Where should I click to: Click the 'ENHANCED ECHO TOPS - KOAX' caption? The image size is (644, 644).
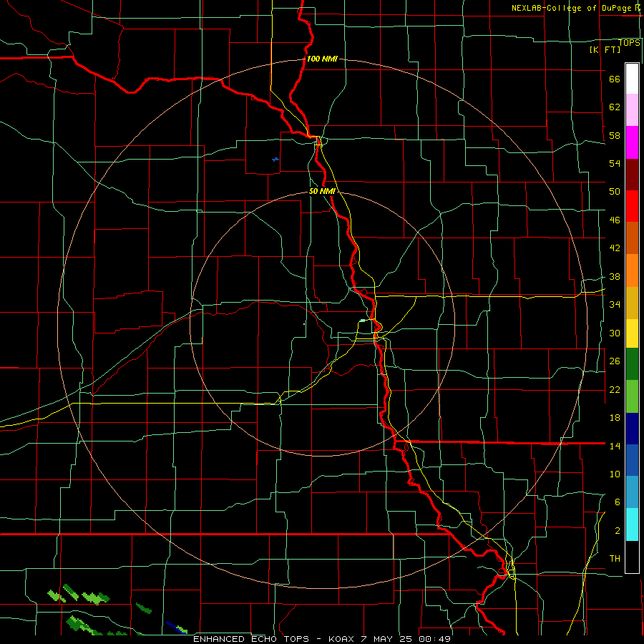tap(274, 639)
